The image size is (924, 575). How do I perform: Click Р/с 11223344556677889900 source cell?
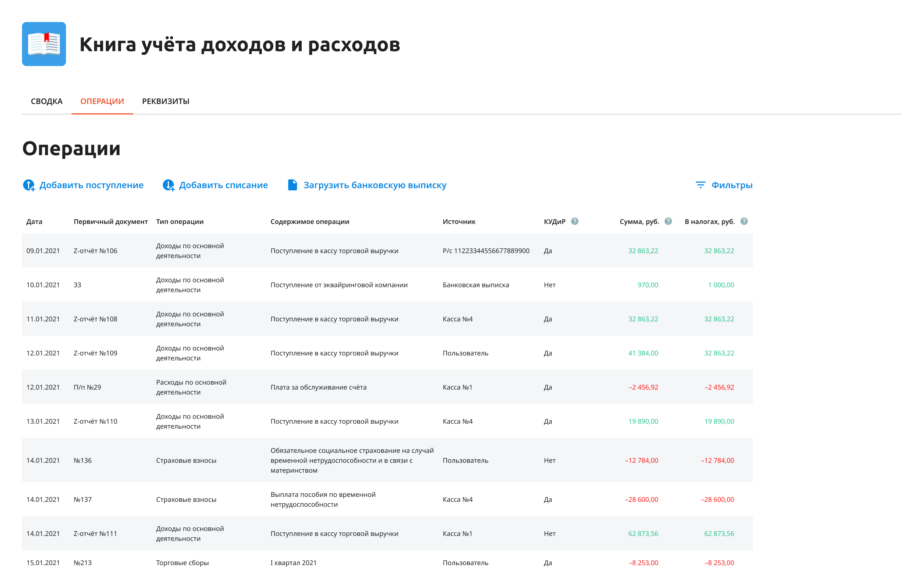(x=486, y=251)
